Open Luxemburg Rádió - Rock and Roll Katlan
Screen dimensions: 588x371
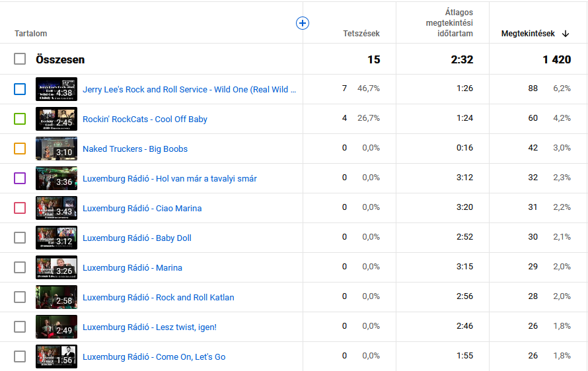(x=158, y=298)
